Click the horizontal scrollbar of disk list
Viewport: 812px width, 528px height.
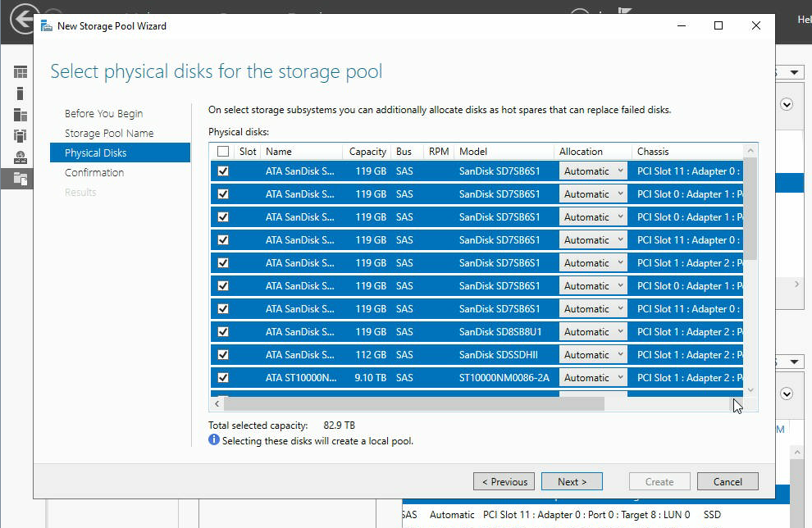[413, 403]
